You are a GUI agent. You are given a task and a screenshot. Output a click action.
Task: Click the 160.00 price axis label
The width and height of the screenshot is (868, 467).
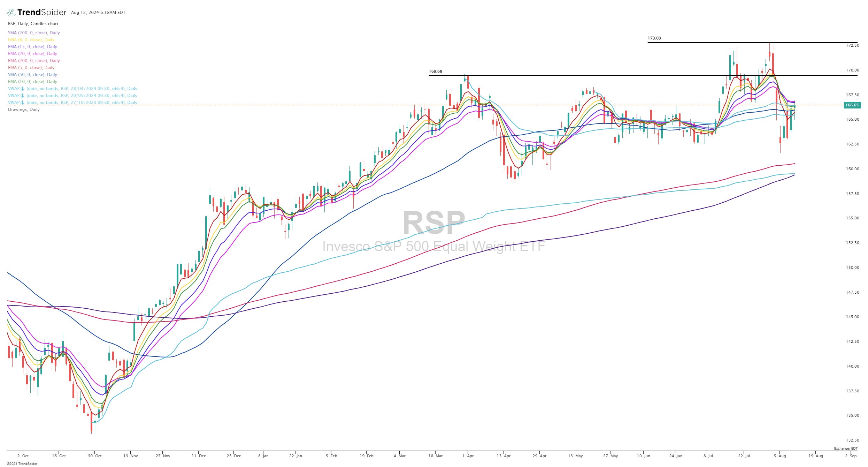pos(852,169)
